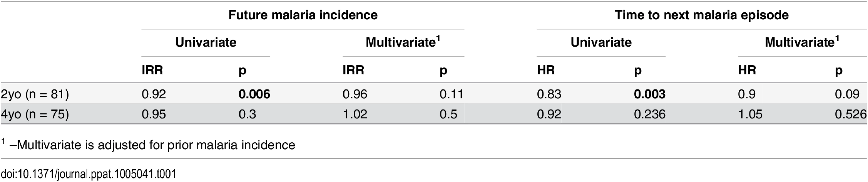This screenshot has width=868, height=182.
Task: Select the 2yo (n = 81) row label
Action: coord(35,94)
